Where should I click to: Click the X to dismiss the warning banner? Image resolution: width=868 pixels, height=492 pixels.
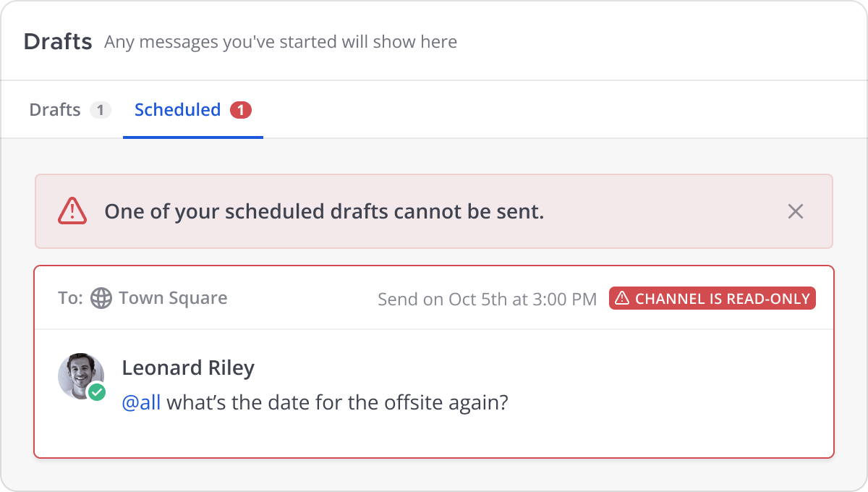point(796,211)
